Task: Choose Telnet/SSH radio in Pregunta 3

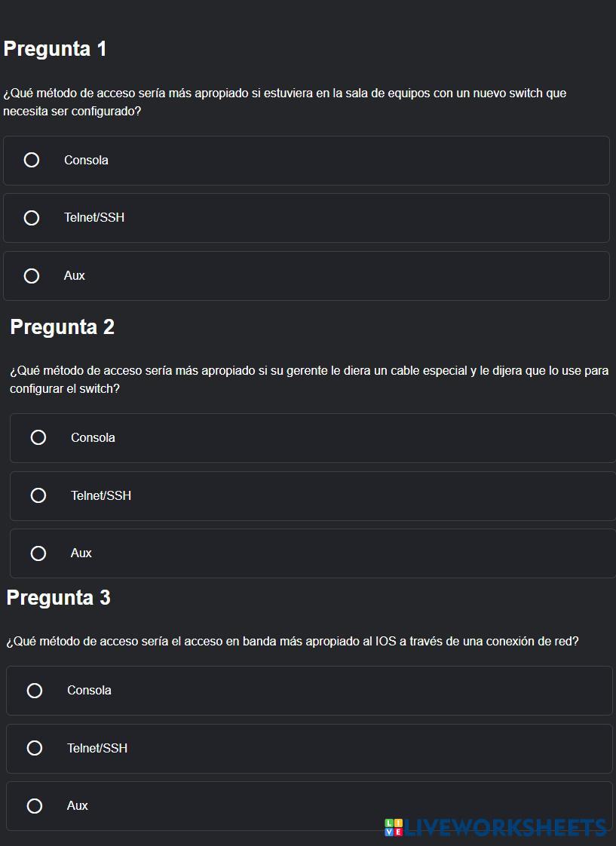Action: pyautogui.click(x=35, y=748)
